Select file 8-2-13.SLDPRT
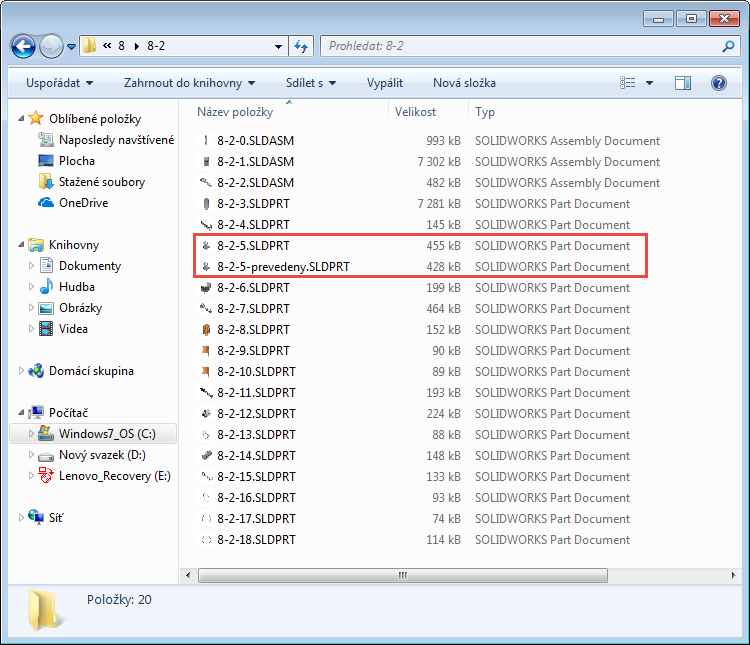Screen dimensions: 750x645 [256, 435]
